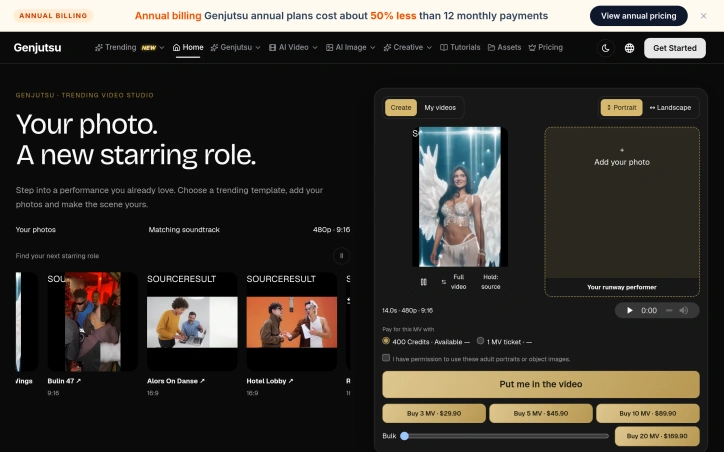Click the Bulk quantity slider handle
The image size is (724, 452).
click(404, 436)
